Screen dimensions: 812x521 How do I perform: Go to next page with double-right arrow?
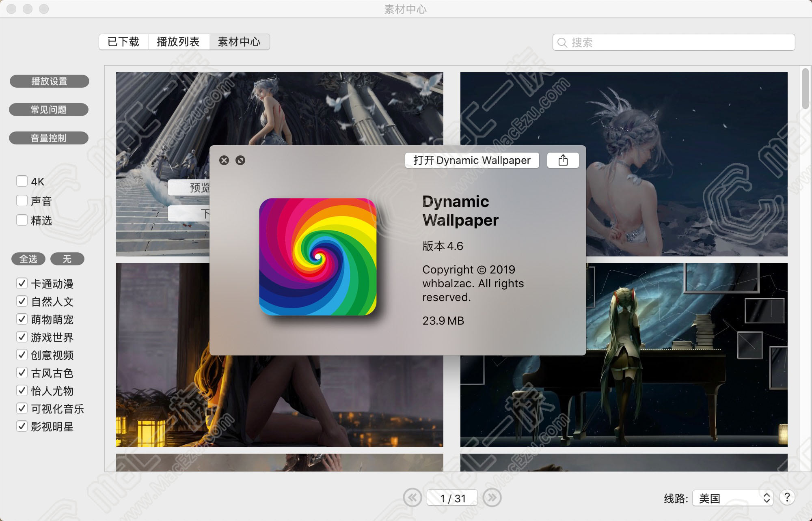coord(492,497)
